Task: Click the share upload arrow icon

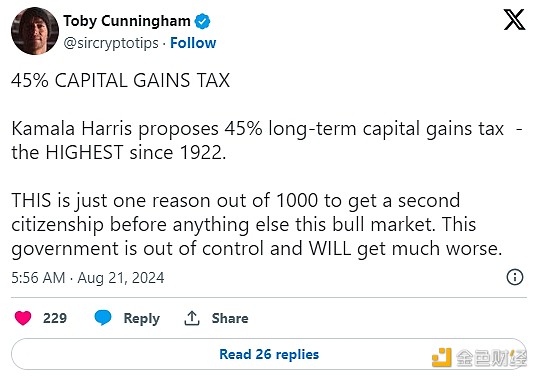Action: coord(191,318)
